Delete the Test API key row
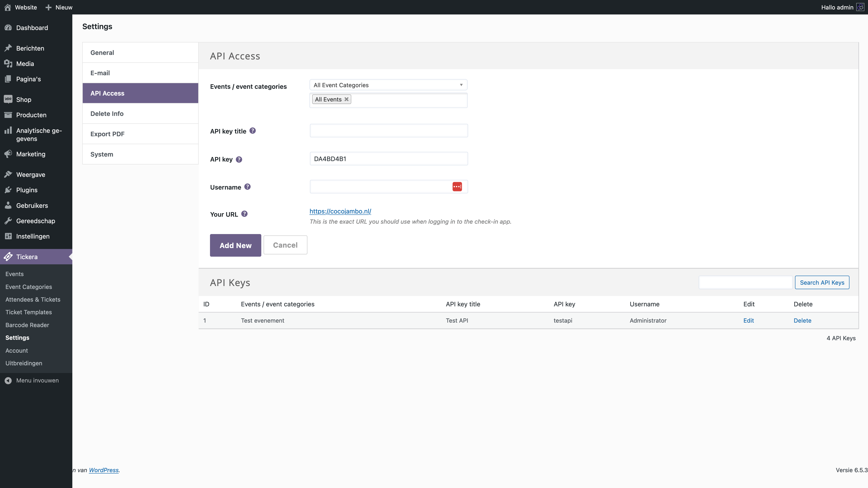Image resolution: width=868 pixels, height=488 pixels. tap(802, 321)
